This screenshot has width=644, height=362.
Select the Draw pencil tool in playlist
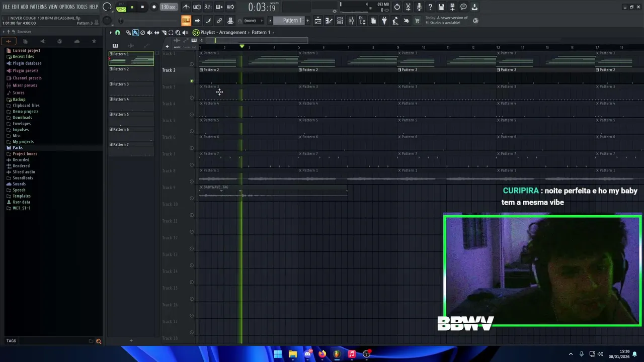(128, 33)
